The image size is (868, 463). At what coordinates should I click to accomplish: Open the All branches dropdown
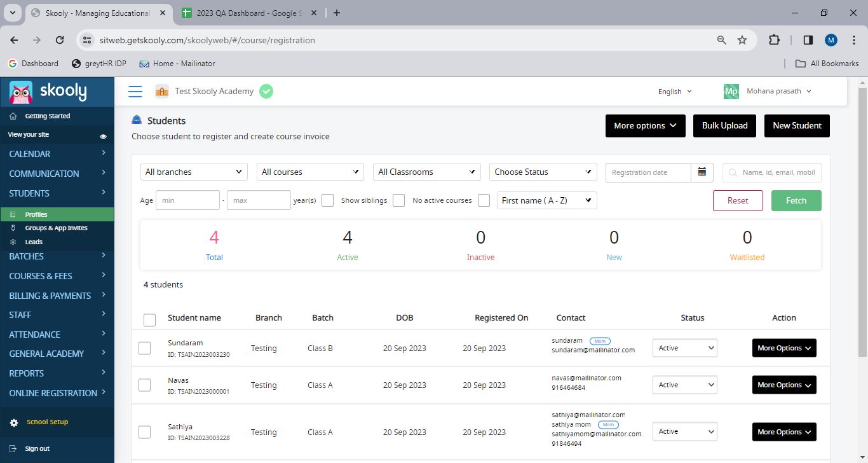194,172
